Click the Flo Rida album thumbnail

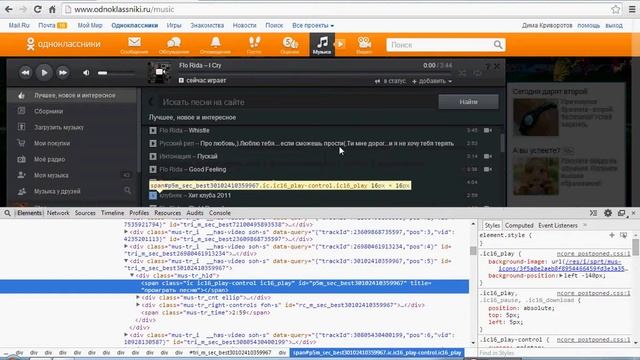coord(160,73)
